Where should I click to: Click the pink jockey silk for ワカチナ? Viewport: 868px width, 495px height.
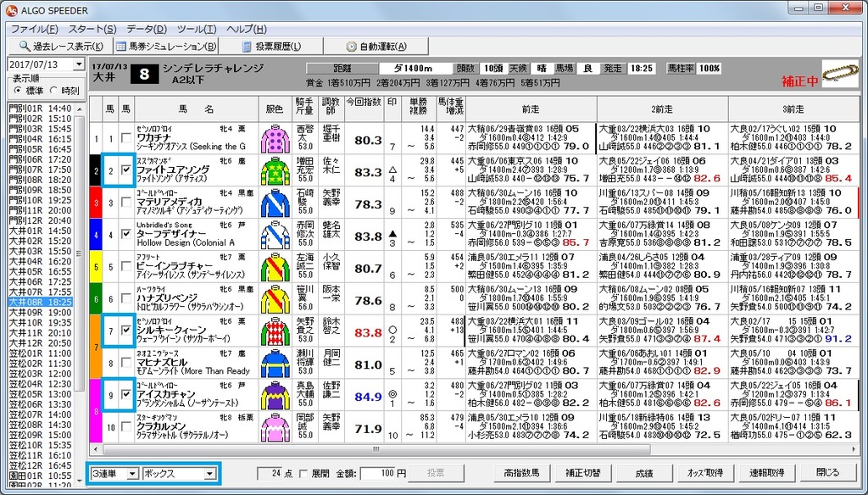pyautogui.click(x=275, y=139)
